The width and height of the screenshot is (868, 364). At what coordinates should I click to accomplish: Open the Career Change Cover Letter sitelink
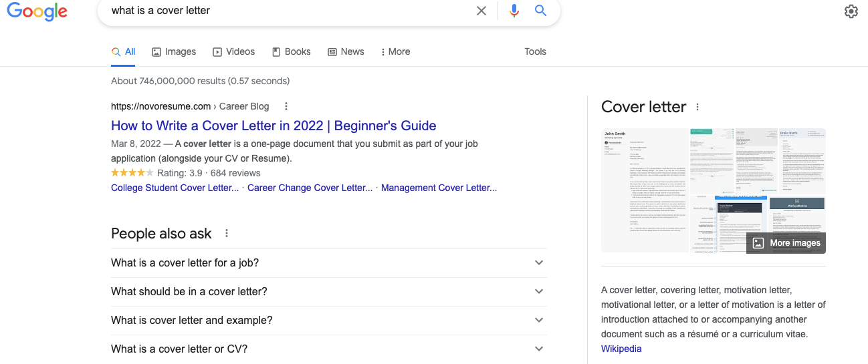pos(310,188)
